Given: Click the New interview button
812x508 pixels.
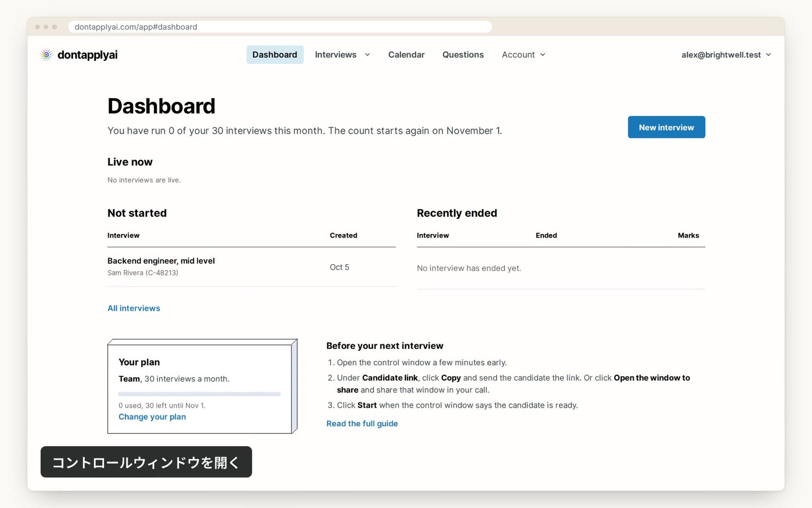Looking at the screenshot, I should tap(666, 128).
